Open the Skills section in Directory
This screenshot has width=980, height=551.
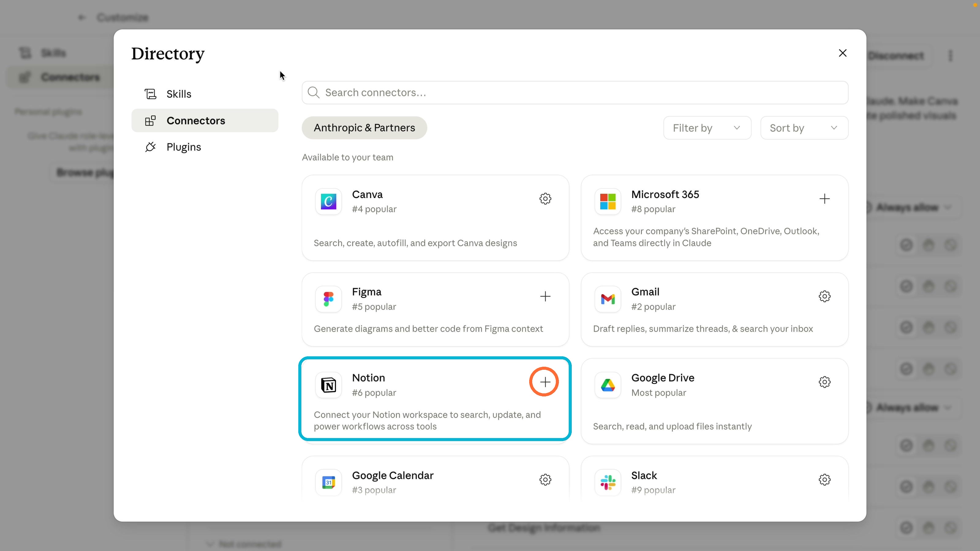pyautogui.click(x=205, y=94)
